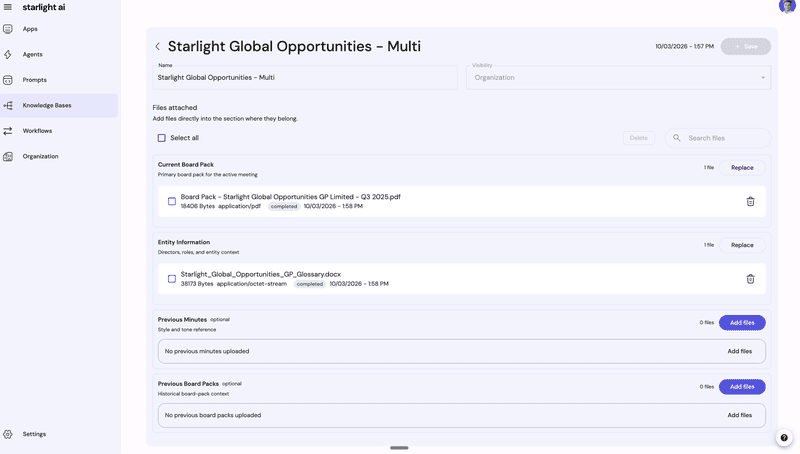This screenshot has height=454, width=800.
Task: Click the Files attached label
Action: point(174,108)
